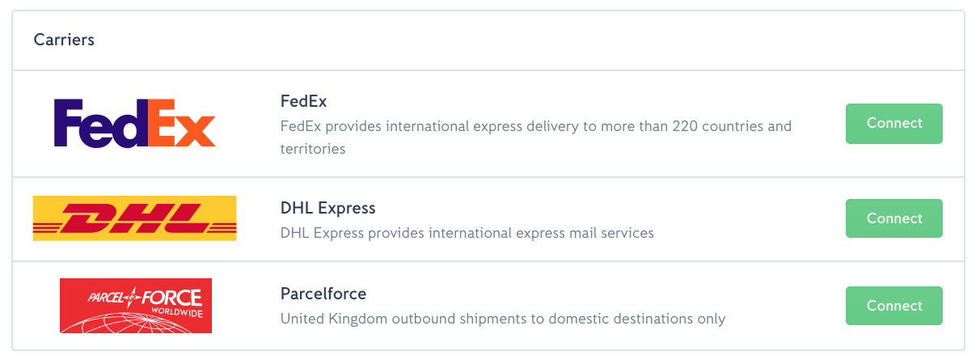The image size is (980, 364).
Task: Click the WORLDWIDE text in the Parcelforce logo
Action: [x=176, y=312]
